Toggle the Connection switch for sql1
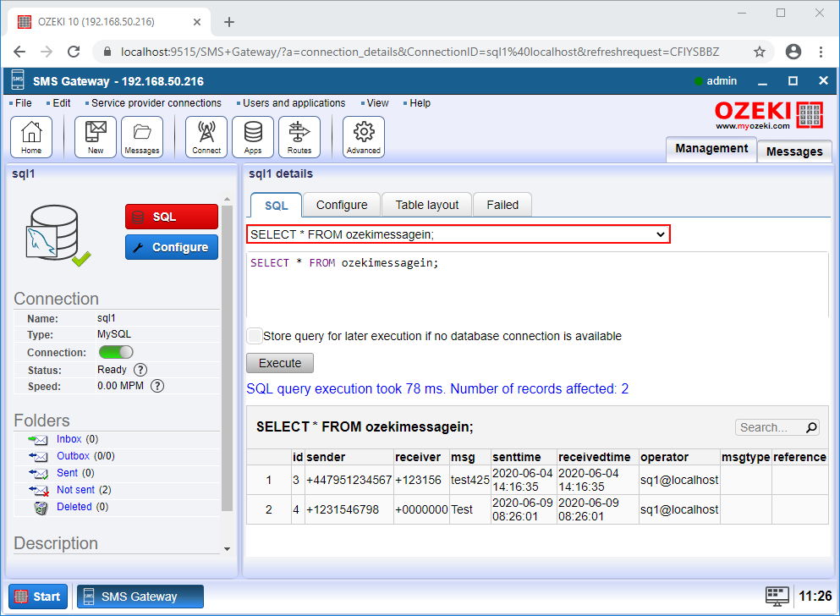The width and height of the screenshot is (840, 616). tap(116, 352)
